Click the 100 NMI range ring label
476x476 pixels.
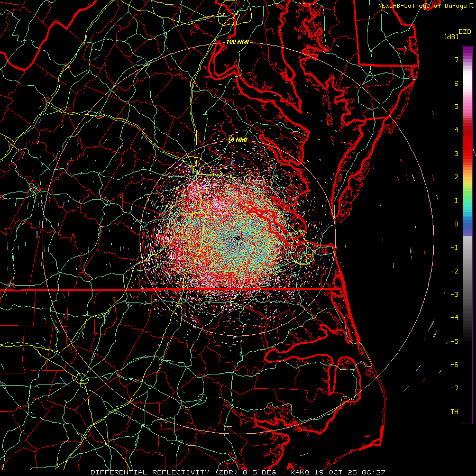pos(237,42)
